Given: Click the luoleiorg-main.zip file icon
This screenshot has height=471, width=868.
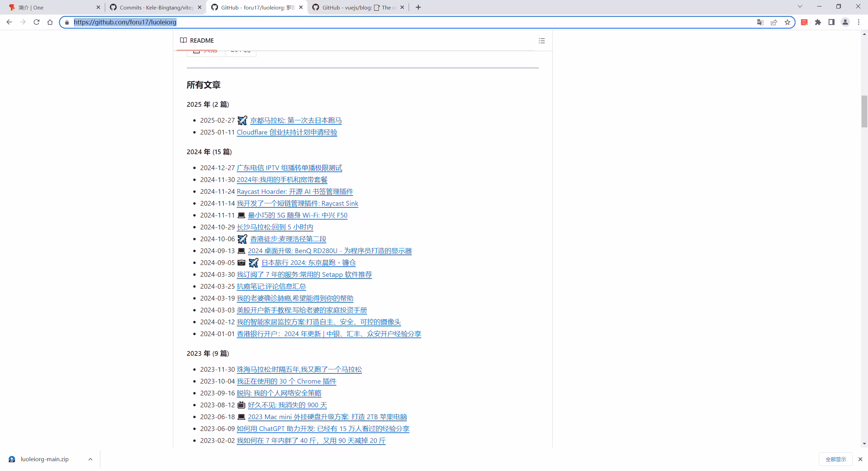Looking at the screenshot, I should [x=12, y=459].
